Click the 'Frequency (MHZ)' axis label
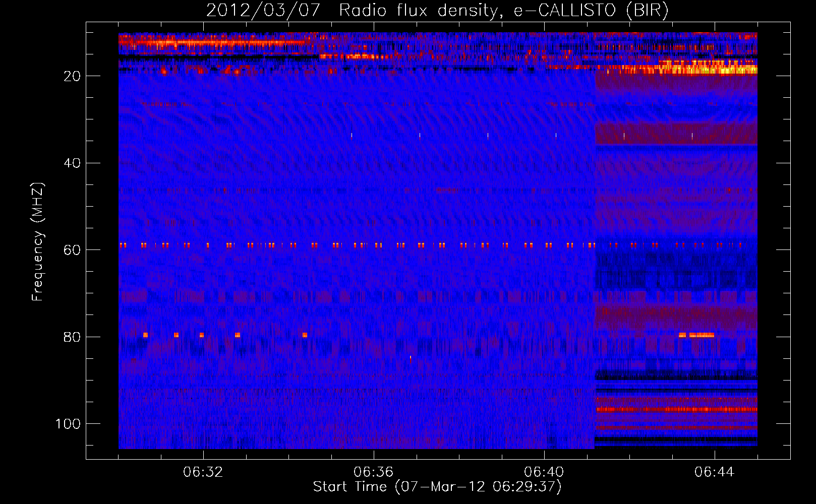The width and height of the screenshot is (816, 504). (x=38, y=242)
